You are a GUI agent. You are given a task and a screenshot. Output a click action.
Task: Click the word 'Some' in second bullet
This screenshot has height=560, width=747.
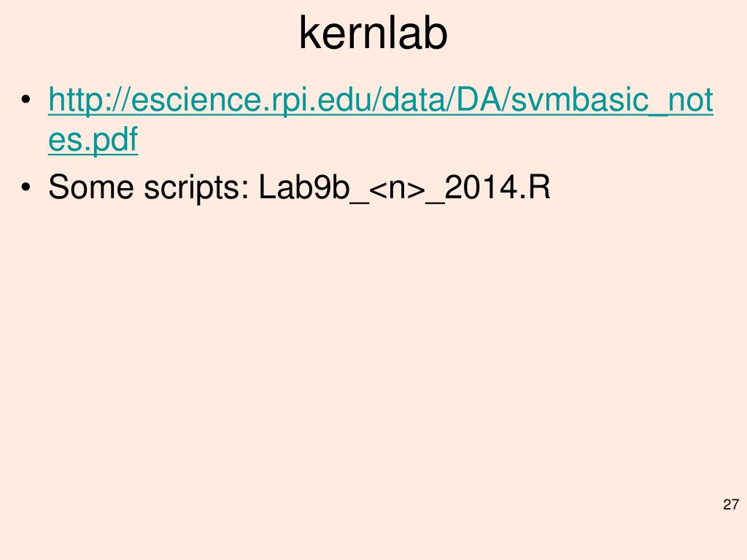tap(91, 187)
